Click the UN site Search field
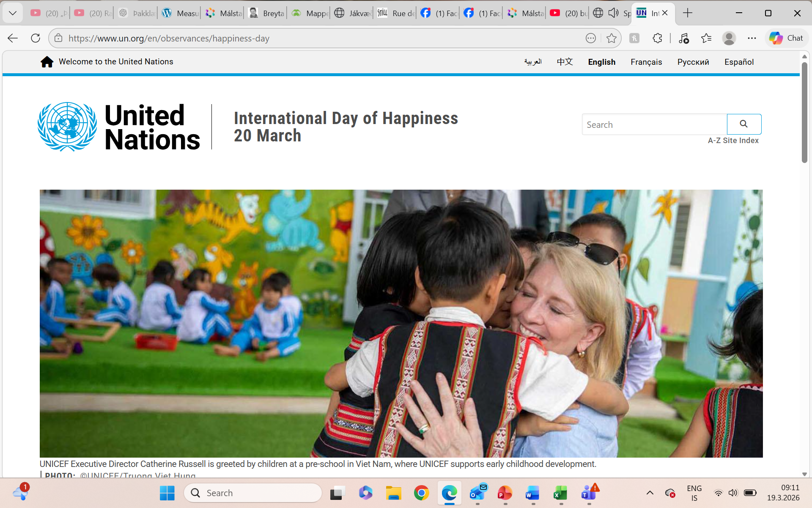Viewport: 812px width, 508px height. (x=654, y=124)
